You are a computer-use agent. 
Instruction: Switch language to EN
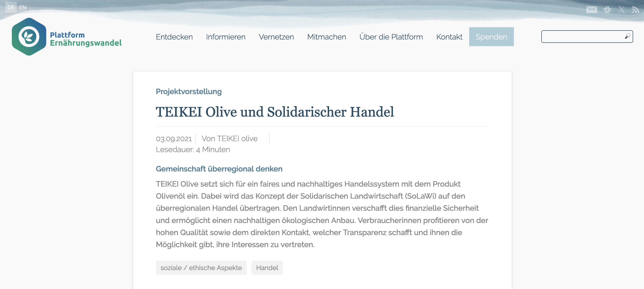point(22,7)
